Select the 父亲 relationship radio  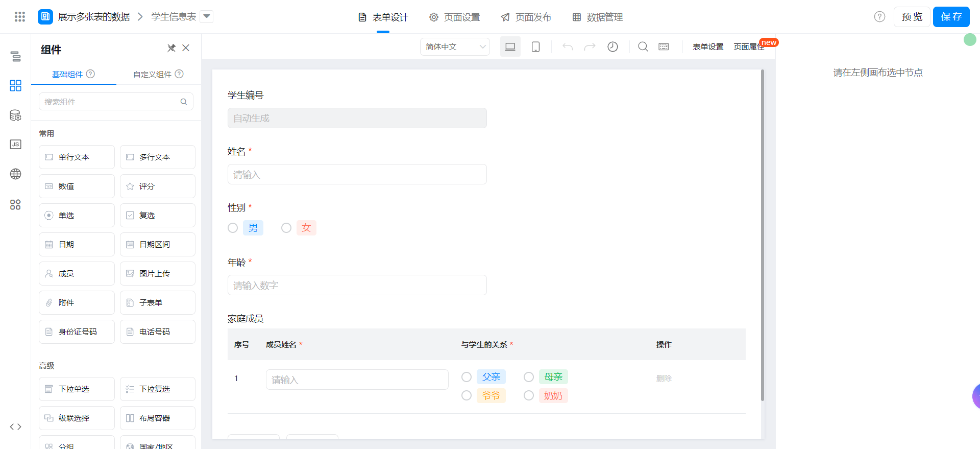pos(467,377)
